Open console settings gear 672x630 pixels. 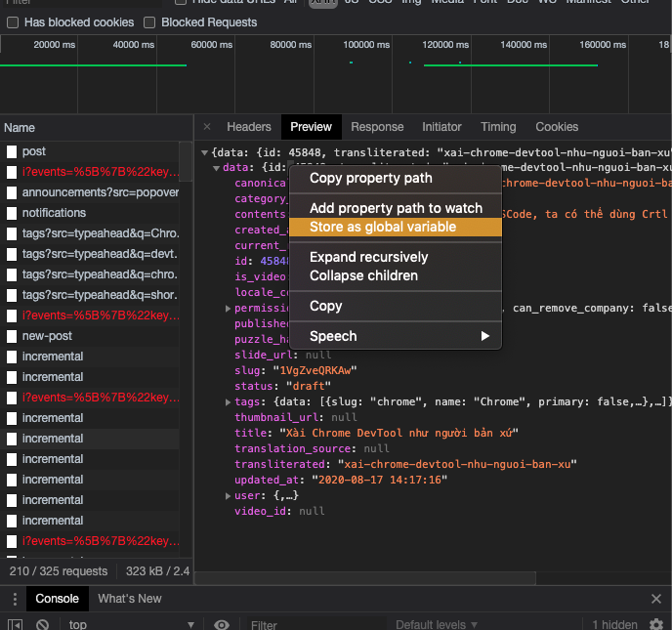point(656,624)
